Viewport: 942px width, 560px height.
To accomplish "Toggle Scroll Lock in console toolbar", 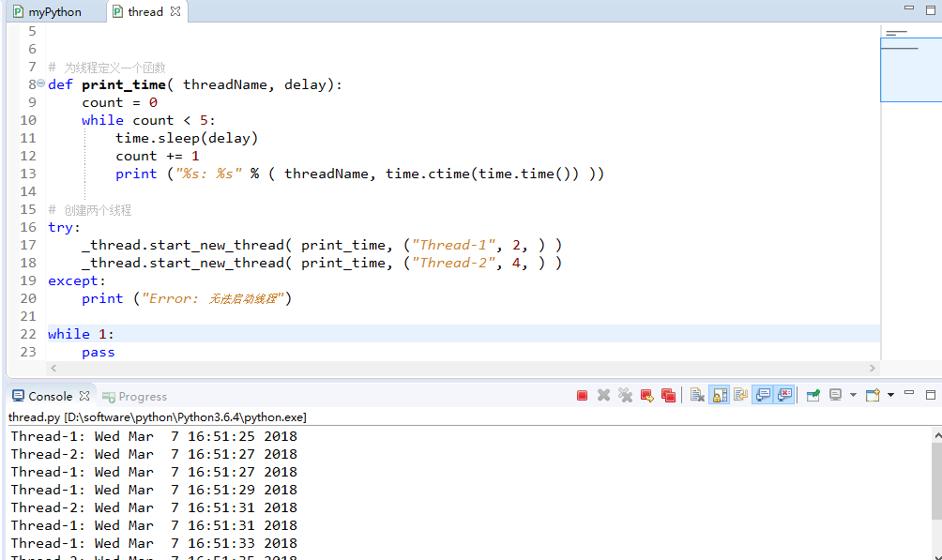I will [x=719, y=395].
